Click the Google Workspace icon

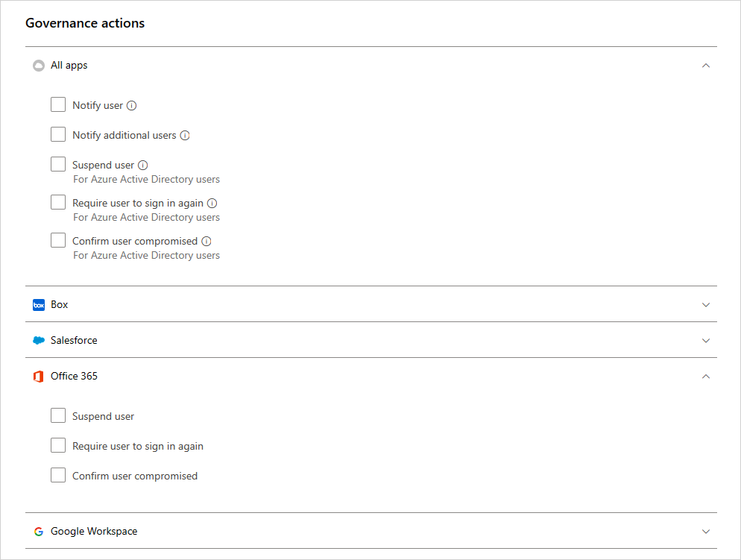coord(38,531)
